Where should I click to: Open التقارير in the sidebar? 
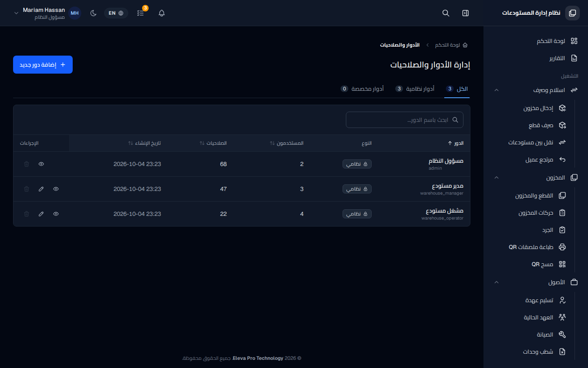[536, 58]
